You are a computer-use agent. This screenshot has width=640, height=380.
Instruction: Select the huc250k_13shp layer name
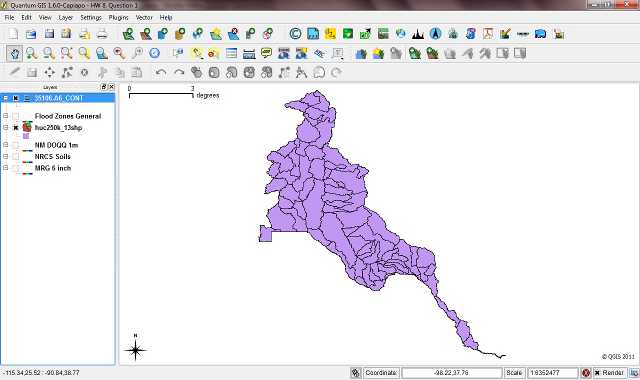[x=58, y=128]
